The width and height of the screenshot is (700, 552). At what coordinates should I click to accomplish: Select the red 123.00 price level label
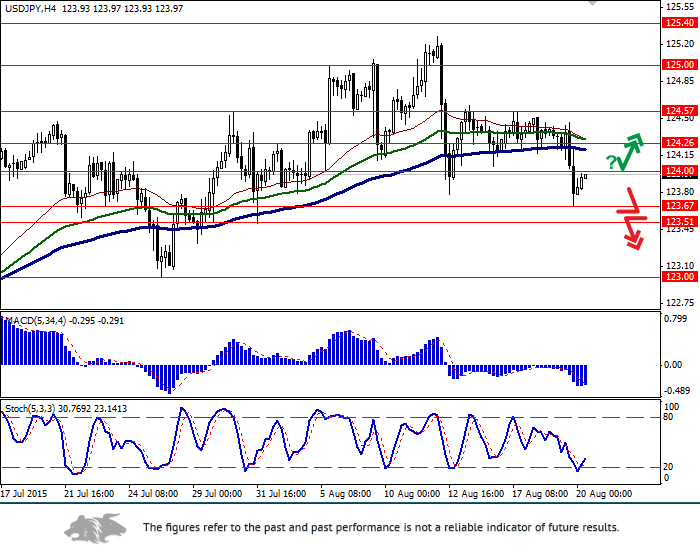click(679, 276)
